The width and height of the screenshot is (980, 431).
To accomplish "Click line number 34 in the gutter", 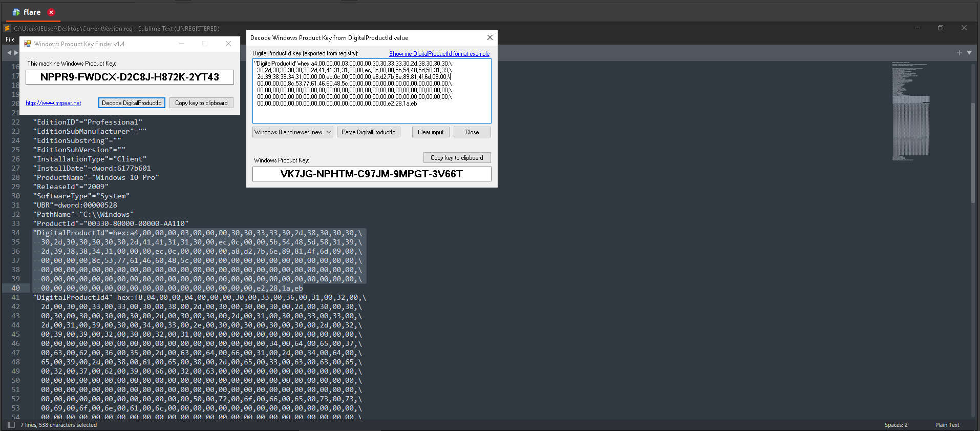I will coord(16,233).
